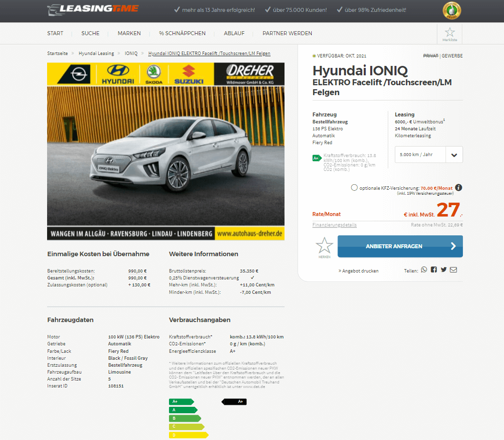This screenshot has width=504, height=440.
Task: Click the interior value Black / Fossil Gray
Action: [128, 358]
